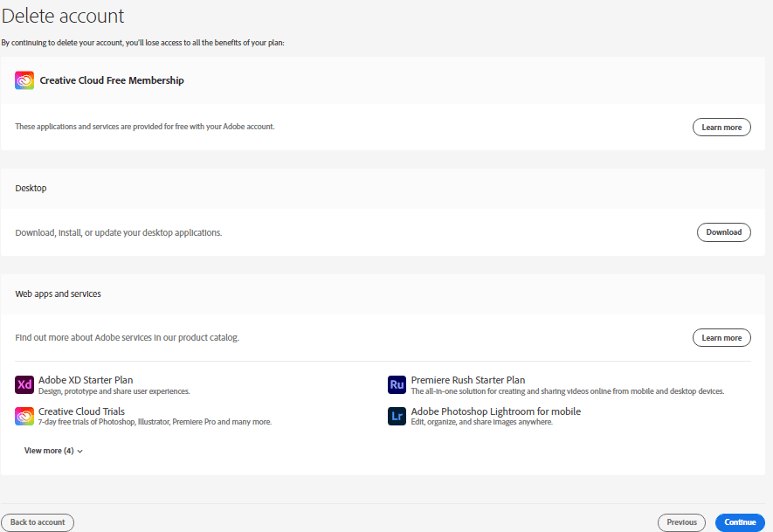Select Premiere Rush Starter Plan title
The height and width of the screenshot is (532, 773).
(468, 380)
